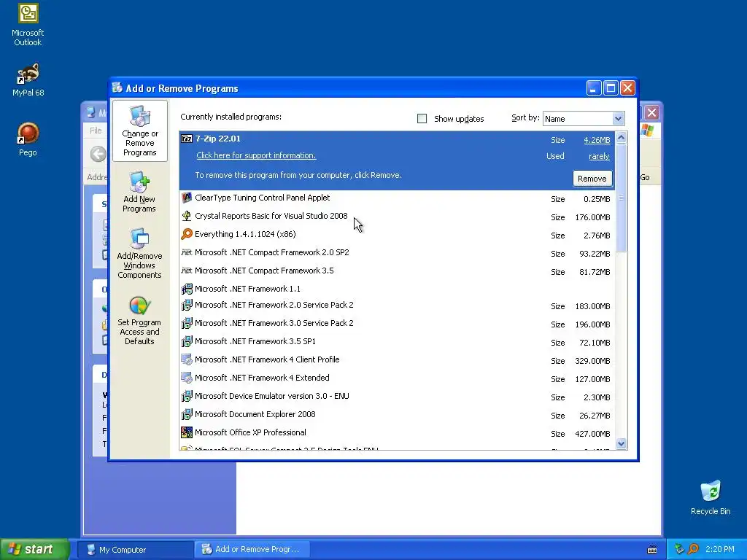747x560 pixels.
Task: Open the support information link for 7-Zip
Action: point(256,155)
